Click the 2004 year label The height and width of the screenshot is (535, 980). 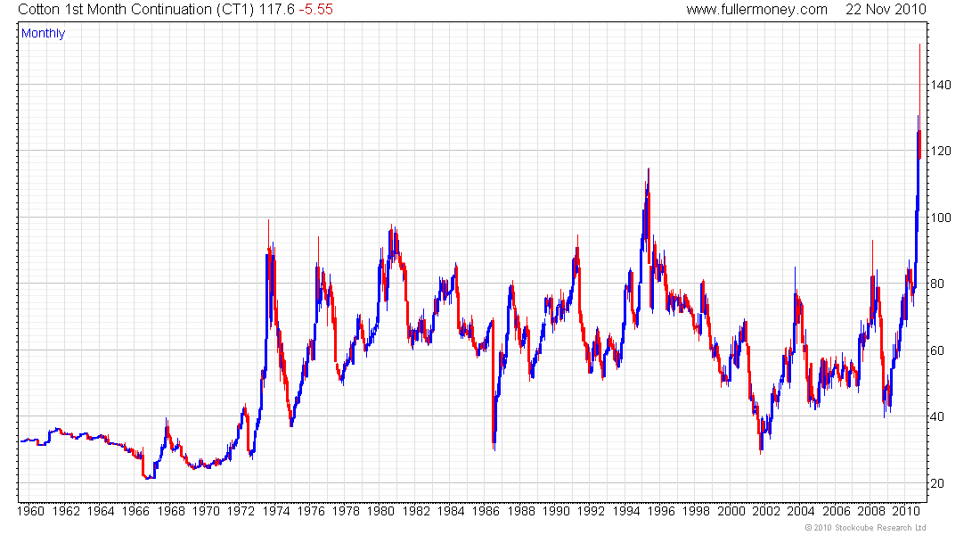point(801,511)
